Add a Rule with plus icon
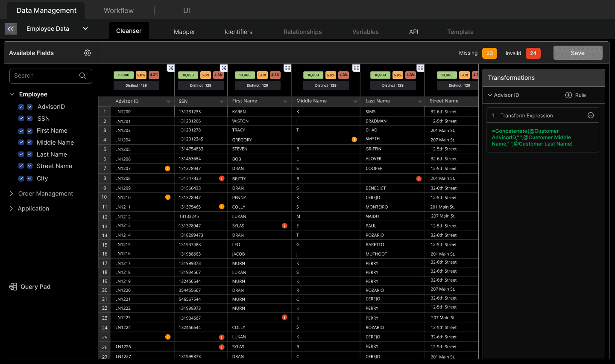 point(568,95)
